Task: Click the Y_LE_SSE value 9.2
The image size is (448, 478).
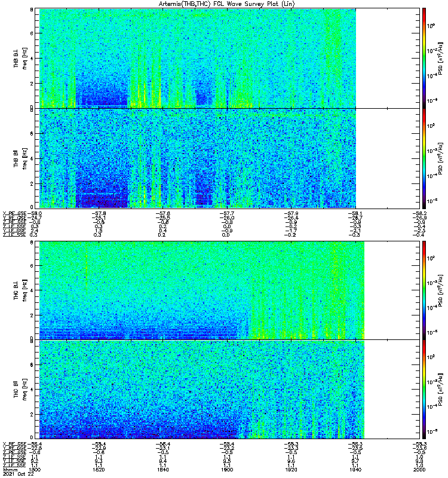Action: pos(35,461)
